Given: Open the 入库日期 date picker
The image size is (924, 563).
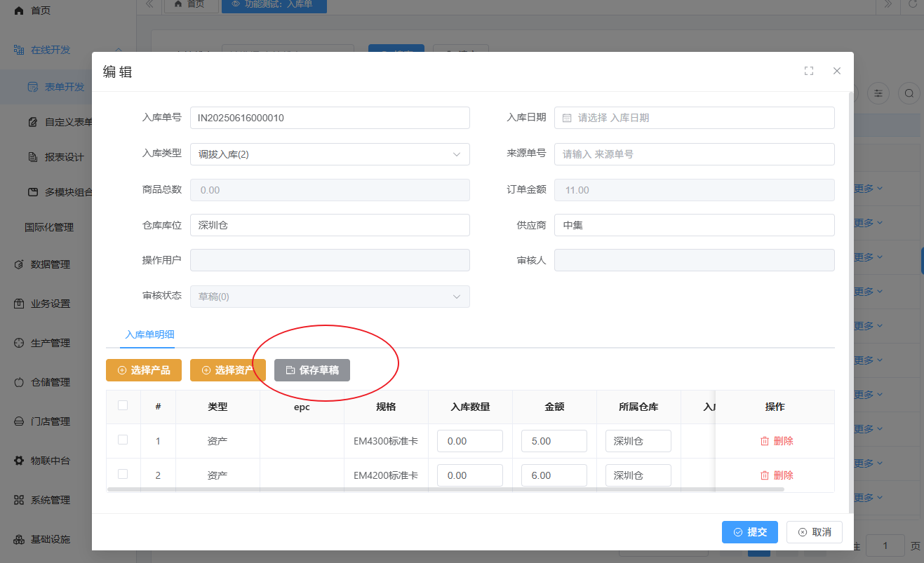Looking at the screenshot, I should coord(695,118).
